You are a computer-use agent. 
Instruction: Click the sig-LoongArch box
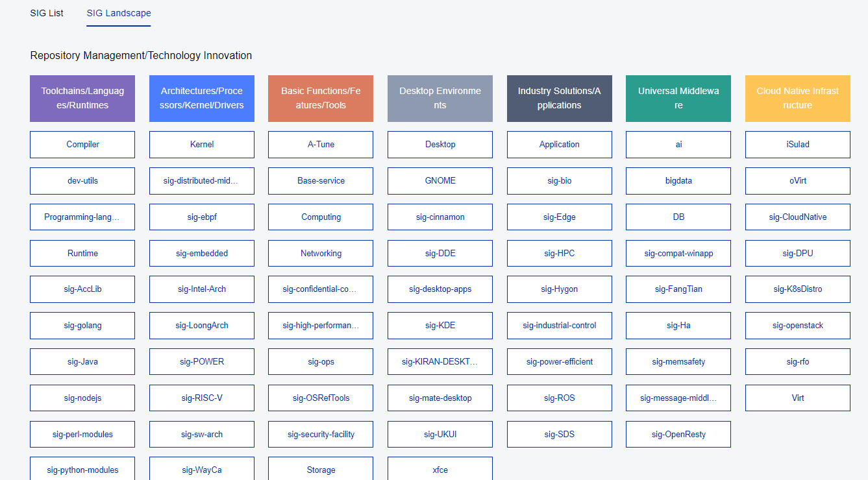202,326
